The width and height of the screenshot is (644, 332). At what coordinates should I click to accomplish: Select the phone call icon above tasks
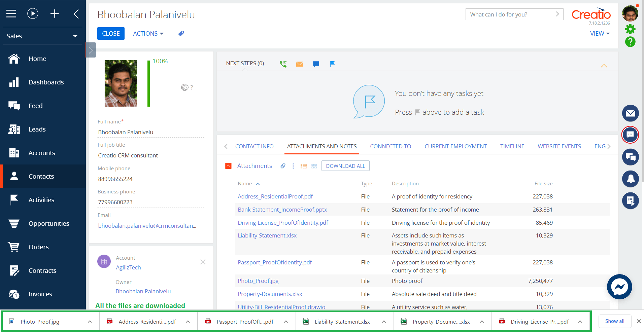click(283, 64)
